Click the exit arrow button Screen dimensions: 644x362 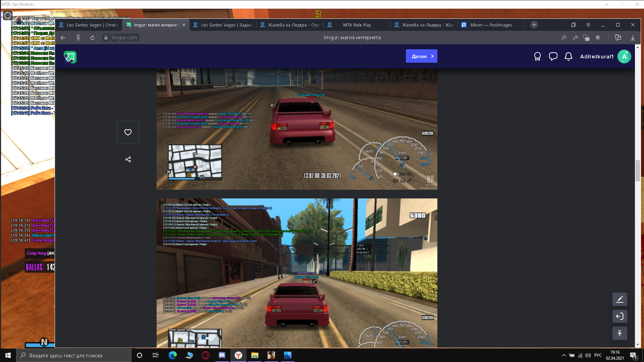coord(619,316)
